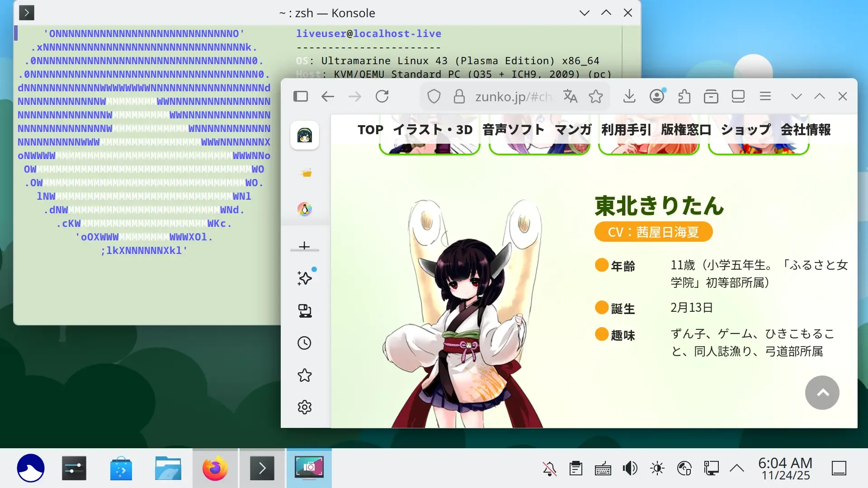Screen dimensions: 868x488
Task: Launch Spectacle screenshot tool from the taskbar
Action: pos(309,468)
